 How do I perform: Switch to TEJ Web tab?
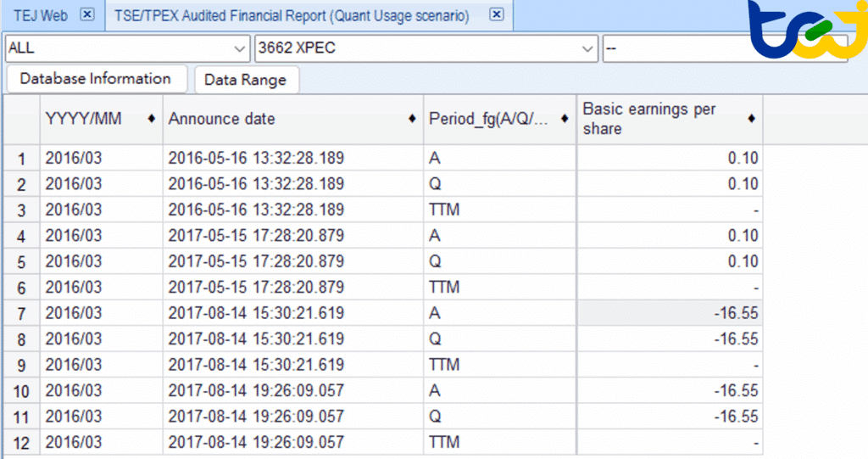(41, 15)
